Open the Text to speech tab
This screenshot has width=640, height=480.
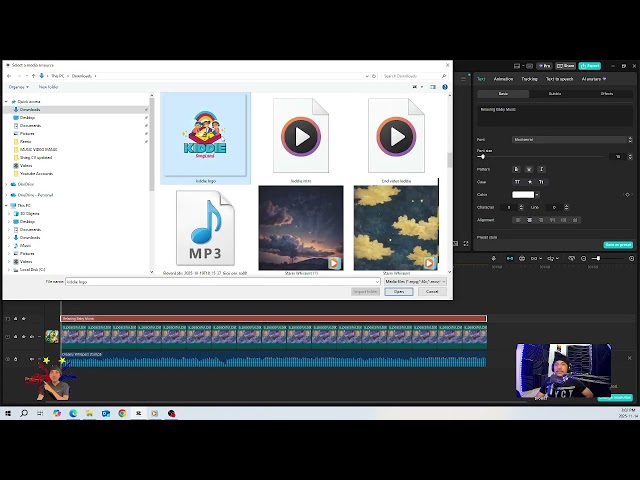559,79
